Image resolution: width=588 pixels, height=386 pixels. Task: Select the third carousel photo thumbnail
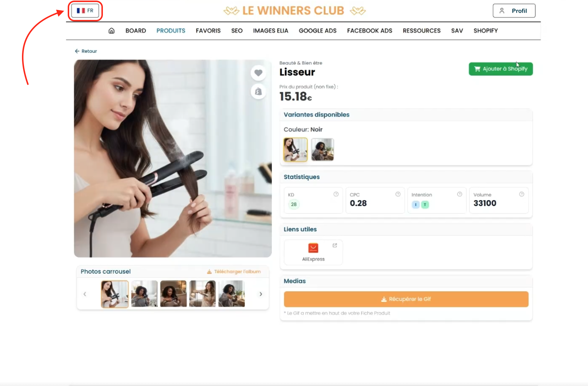point(173,294)
